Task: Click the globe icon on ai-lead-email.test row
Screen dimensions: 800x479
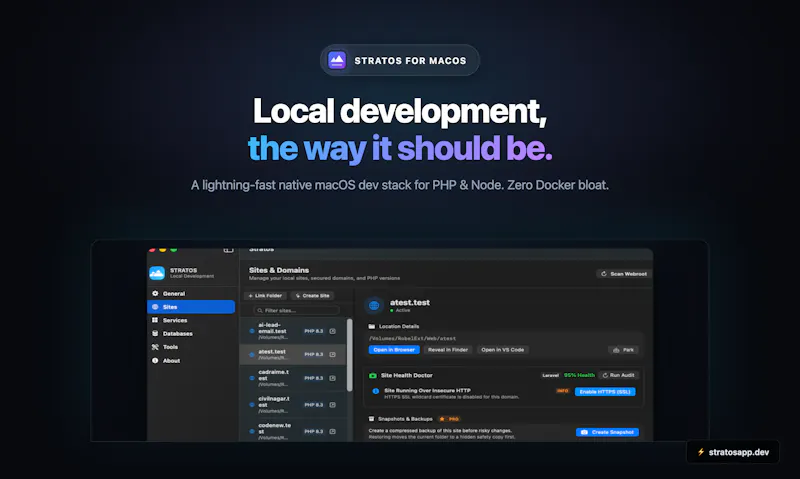Action: coord(252,331)
